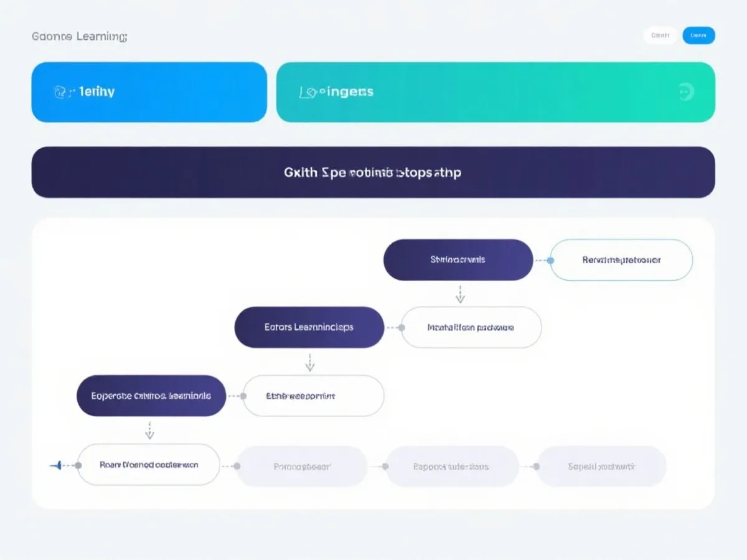Open the green gradient card
Image resolution: width=747 pixels, height=560 pixels.
pyautogui.click(x=495, y=92)
